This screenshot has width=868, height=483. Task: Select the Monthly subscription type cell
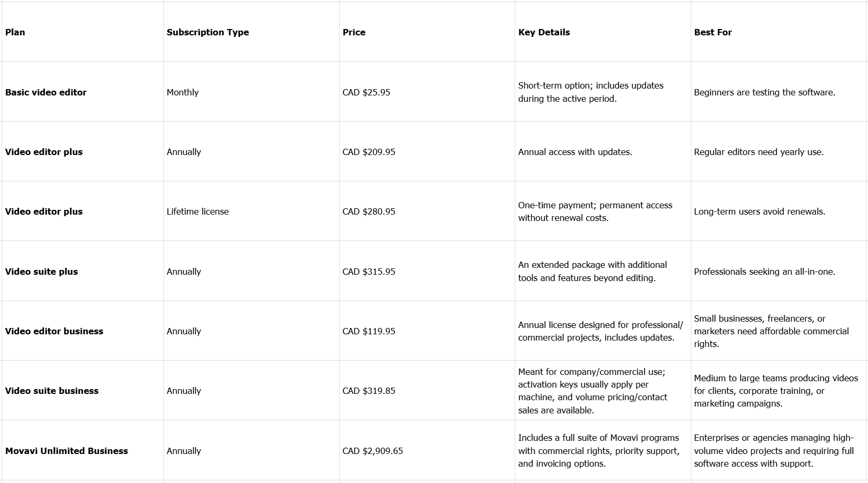(182, 92)
